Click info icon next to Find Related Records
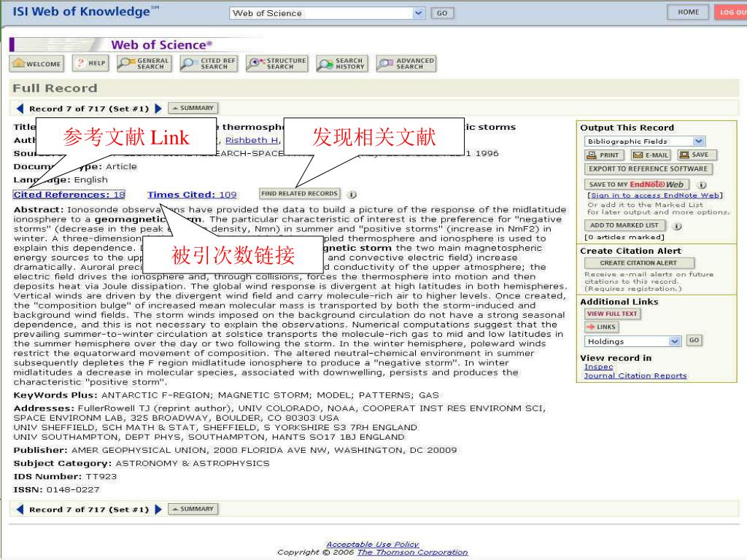The height and width of the screenshot is (560, 747). coord(352,194)
